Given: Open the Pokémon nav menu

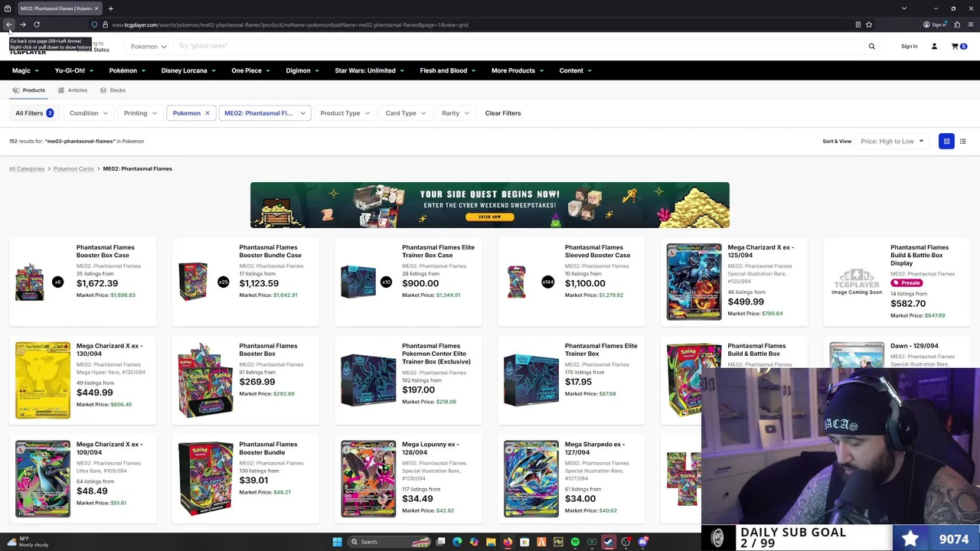Looking at the screenshot, I should [x=127, y=70].
